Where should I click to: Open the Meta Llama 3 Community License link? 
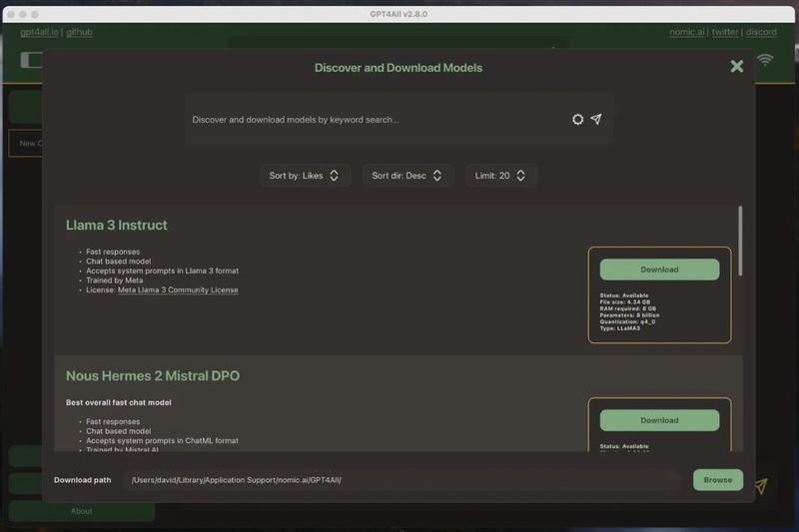pos(178,289)
